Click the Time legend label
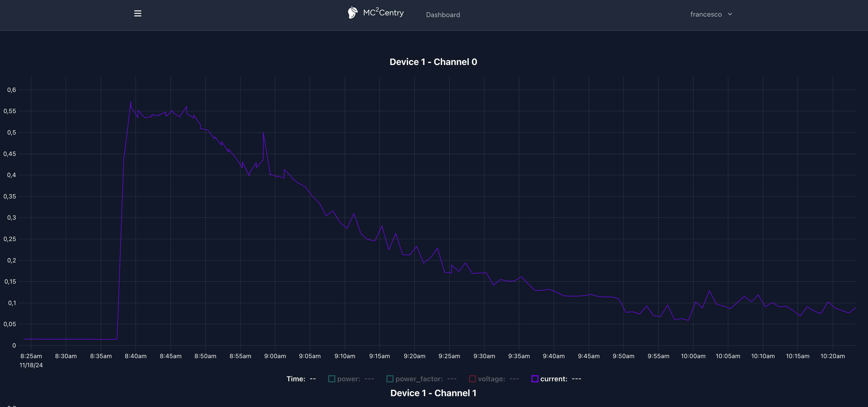 296,379
